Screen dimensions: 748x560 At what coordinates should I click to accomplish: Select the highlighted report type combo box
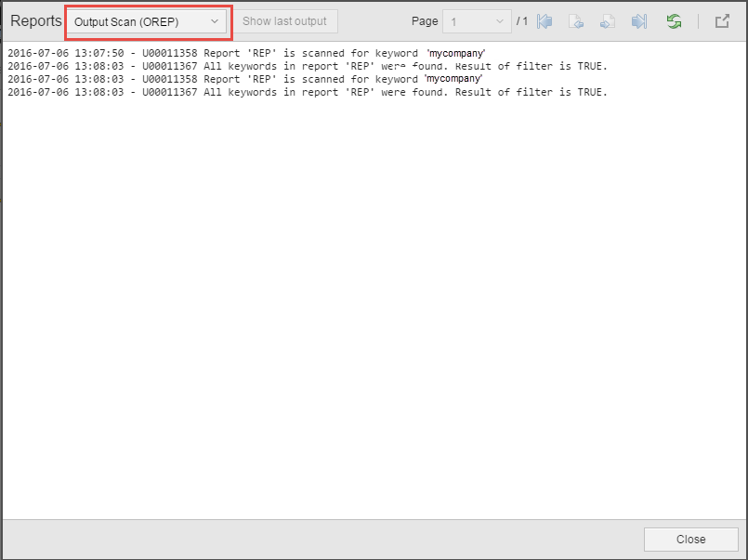pos(144,20)
